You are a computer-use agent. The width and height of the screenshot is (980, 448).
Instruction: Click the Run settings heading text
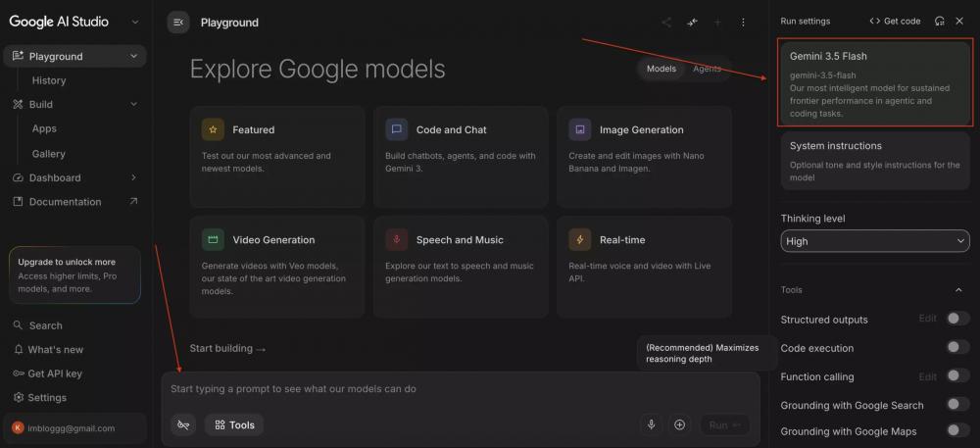point(805,22)
